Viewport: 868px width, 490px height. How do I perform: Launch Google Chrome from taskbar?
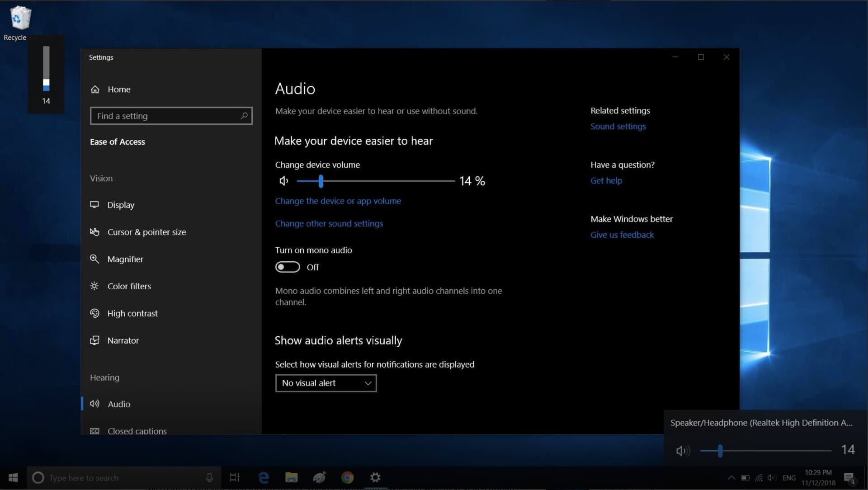click(348, 478)
